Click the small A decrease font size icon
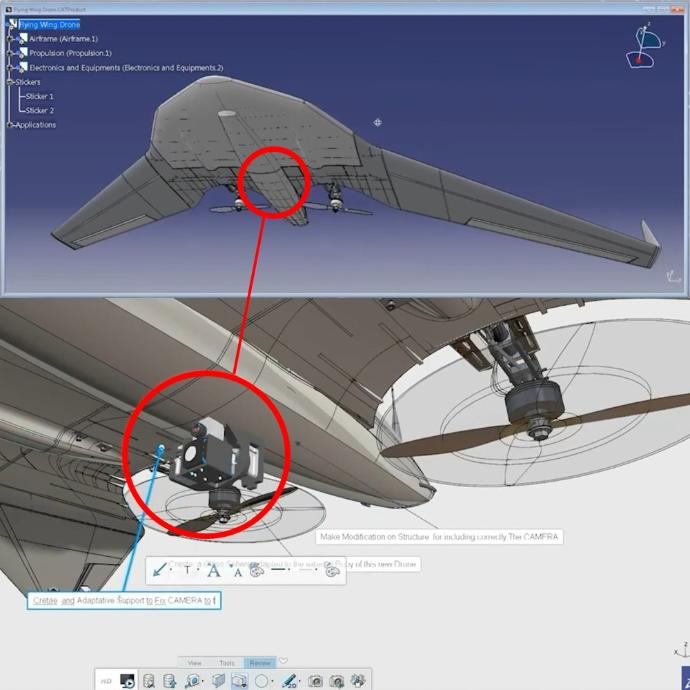The height and width of the screenshot is (690, 690). (x=237, y=572)
